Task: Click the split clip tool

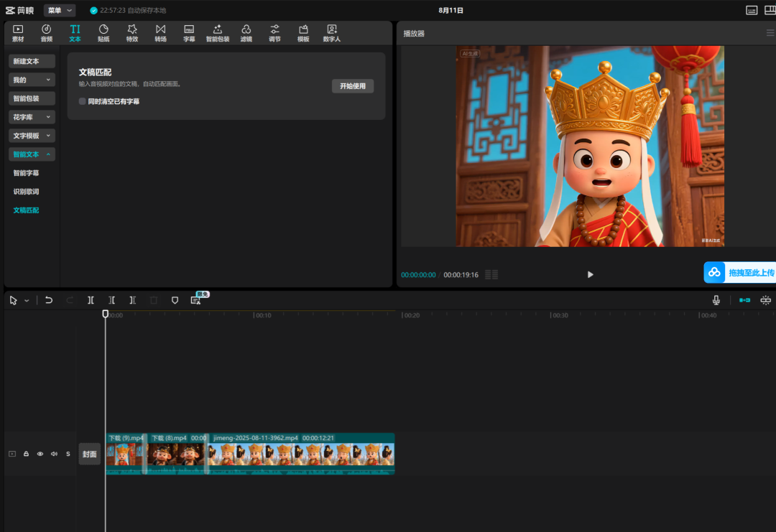Action: pyautogui.click(x=91, y=300)
